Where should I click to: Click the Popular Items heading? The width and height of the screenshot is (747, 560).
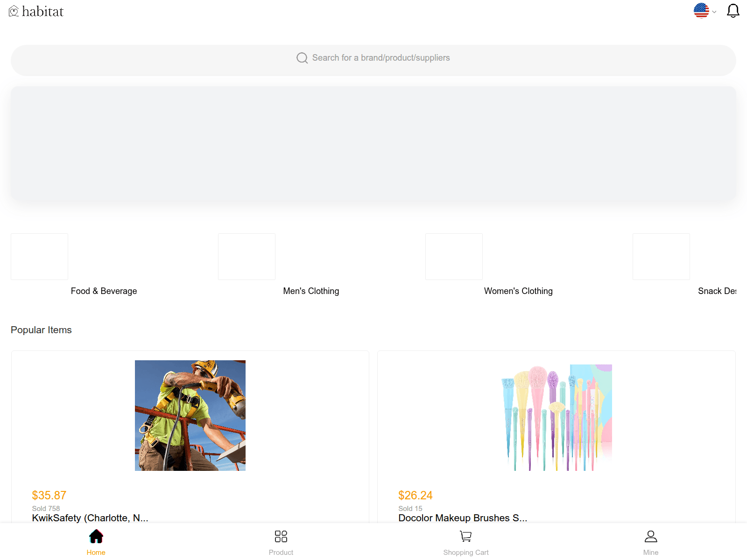tap(41, 330)
